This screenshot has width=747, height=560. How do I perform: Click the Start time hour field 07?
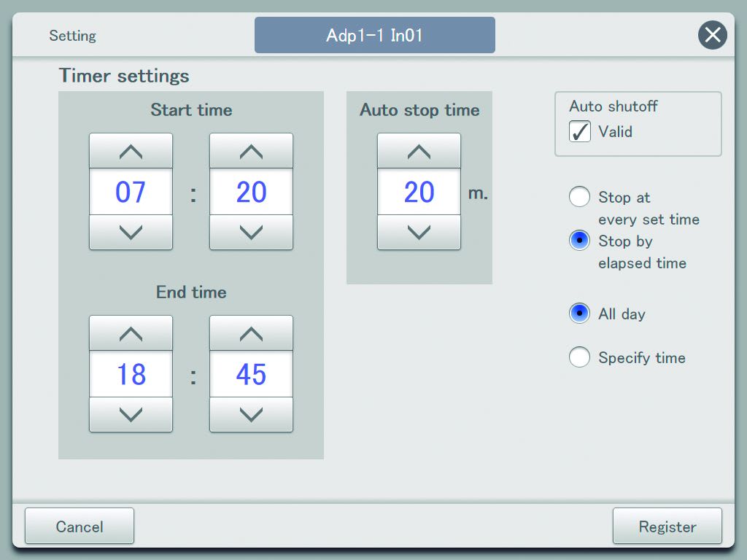tap(131, 192)
